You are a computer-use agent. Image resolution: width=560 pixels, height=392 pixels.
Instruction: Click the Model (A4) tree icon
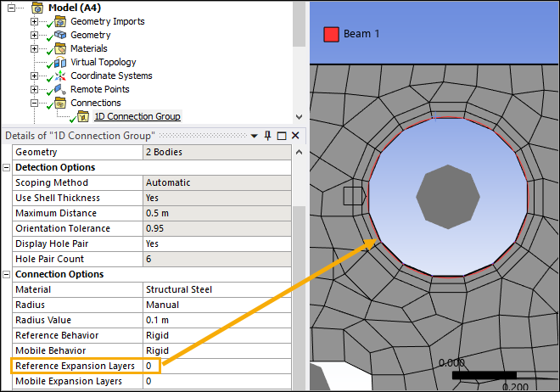coord(38,8)
